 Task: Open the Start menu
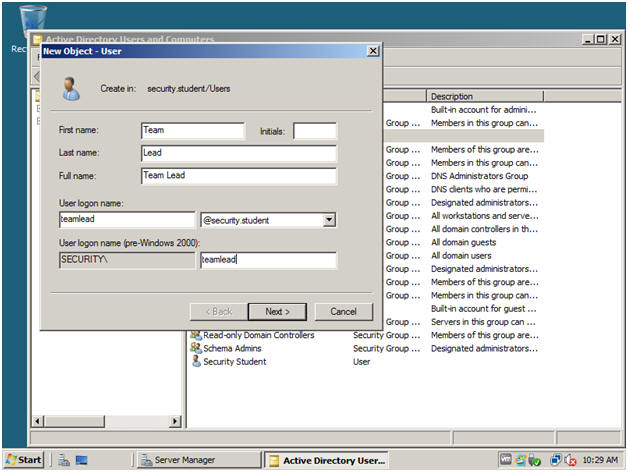[x=24, y=460]
